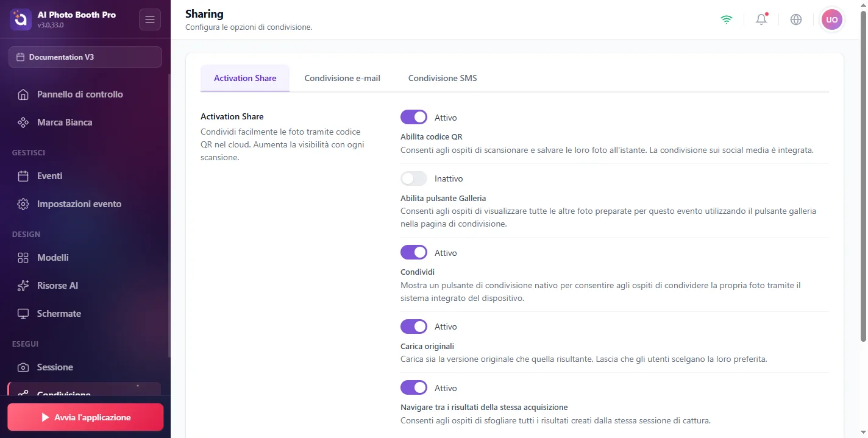Click the home icon for Pannello di controllo
Image resolution: width=868 pixels, height=438 pixels.
click(x=23, y=94)
